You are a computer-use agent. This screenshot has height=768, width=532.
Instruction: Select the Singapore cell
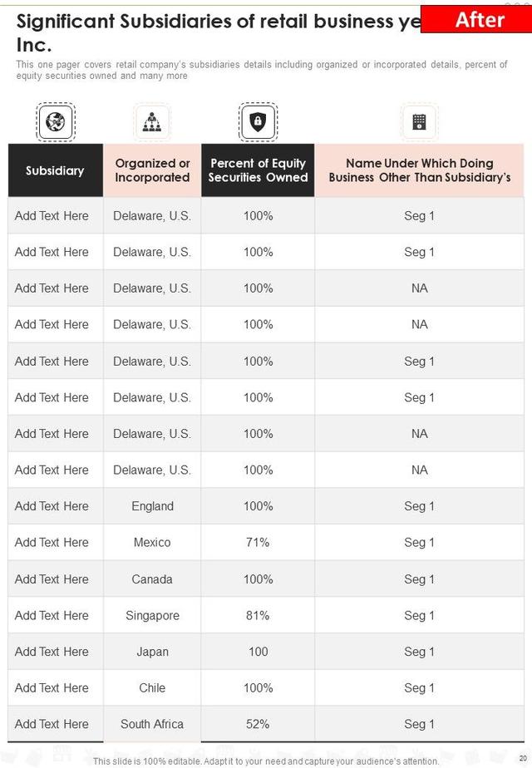click(152, 616)
